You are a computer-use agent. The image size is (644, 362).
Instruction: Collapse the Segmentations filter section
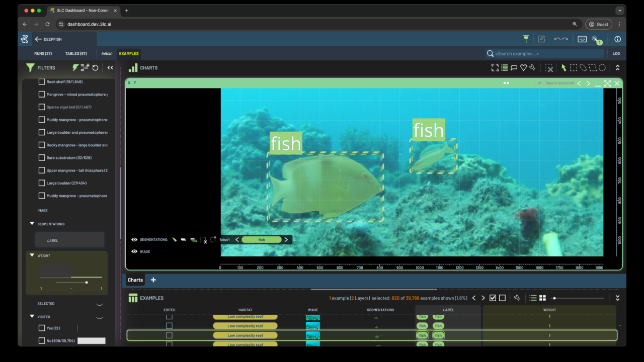(32, 224)
